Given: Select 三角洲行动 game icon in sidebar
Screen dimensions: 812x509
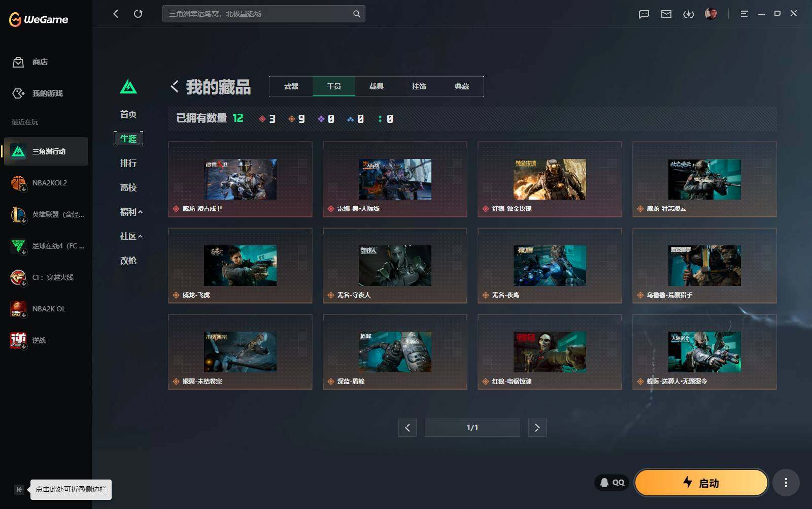Looking at the screenshot, I should click(18, 151).
